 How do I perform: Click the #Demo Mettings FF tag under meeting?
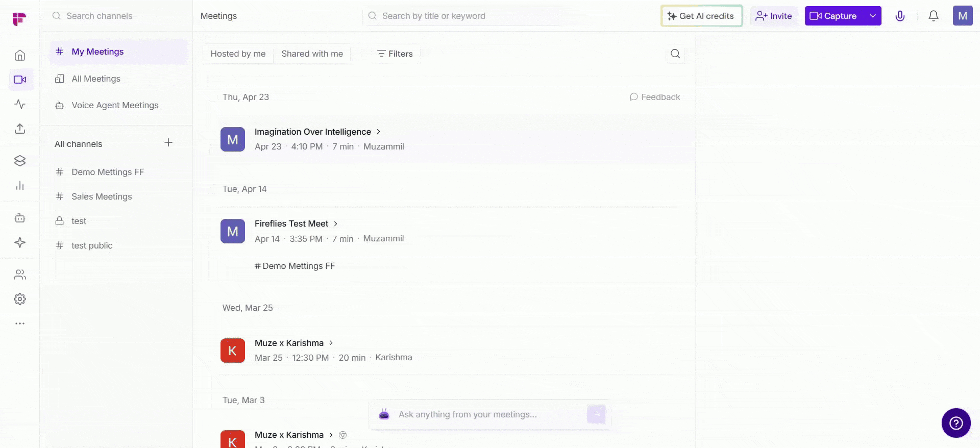pyautogui.click(x=295, y=266)
